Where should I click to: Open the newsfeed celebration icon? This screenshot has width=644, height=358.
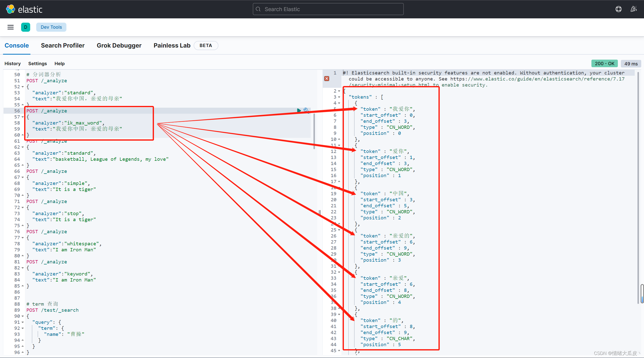(634, 9)
